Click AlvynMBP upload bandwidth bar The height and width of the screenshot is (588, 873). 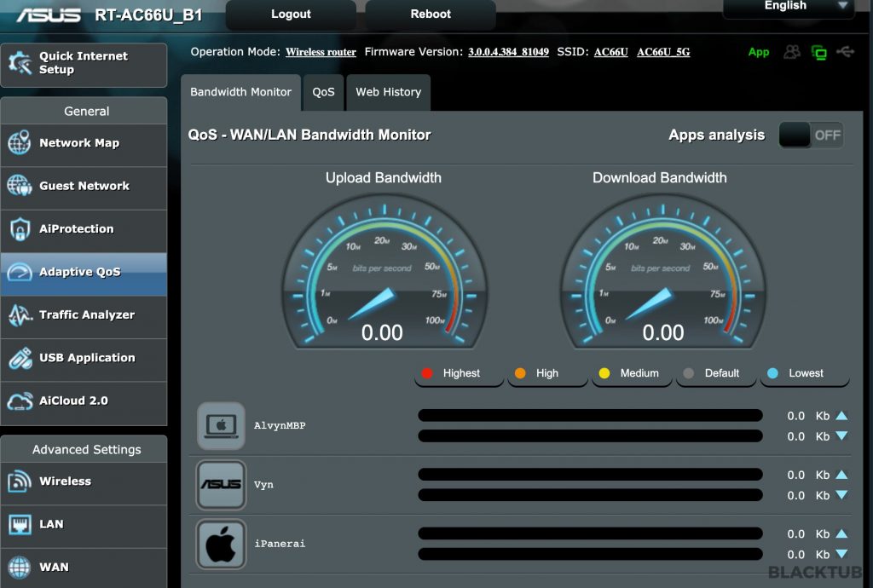pyautogui.click(x=590, y=415)
